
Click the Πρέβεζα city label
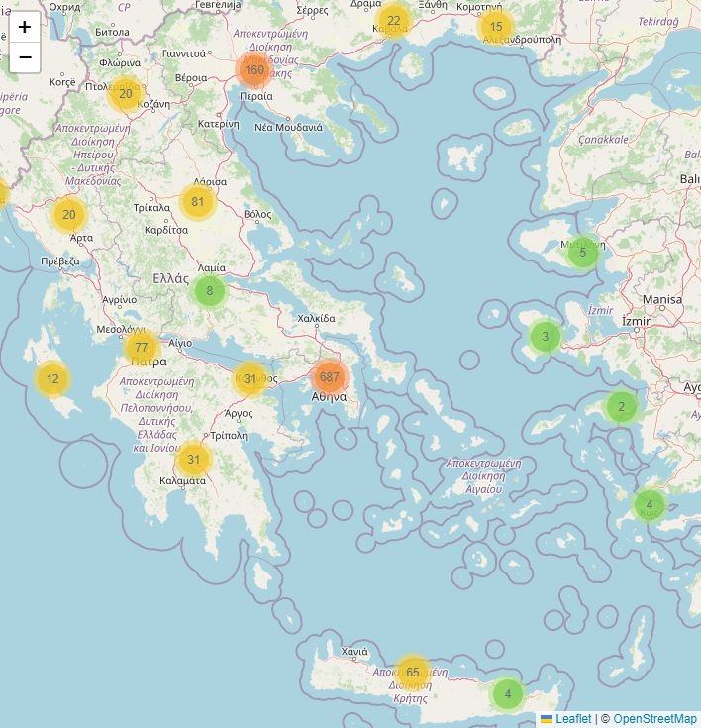(x=59, y=261)
